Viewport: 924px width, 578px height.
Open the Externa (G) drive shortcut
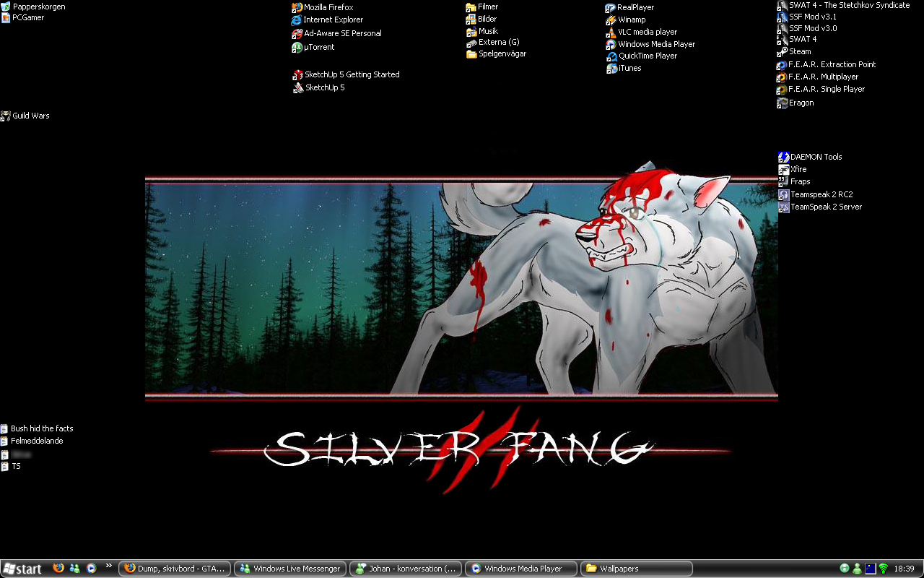[493, 42]
